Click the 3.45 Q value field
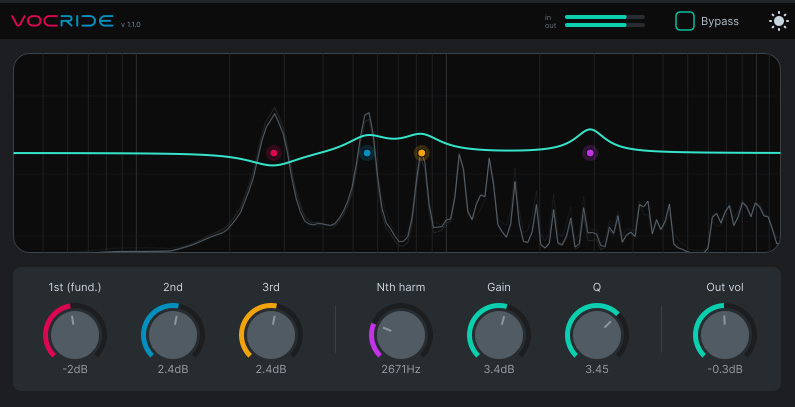Screen dimensions: 795x407 (x=597, y=369)
